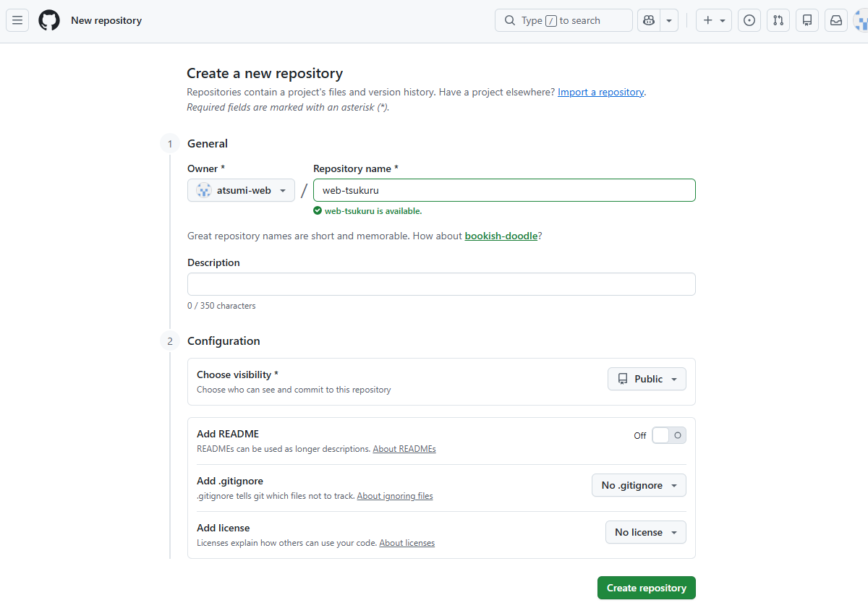868x608 pixels.
Task: Open the notifications inbox icon
Action: click(836, 20)
